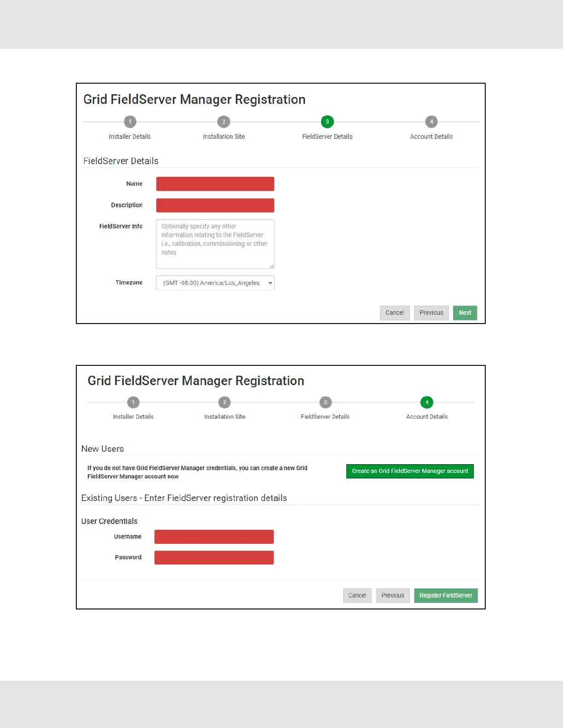The width and height of the screenshot is (563, 728).
Task: Click Create an Grid FieldServer Manager account
Action: [410, 471]
